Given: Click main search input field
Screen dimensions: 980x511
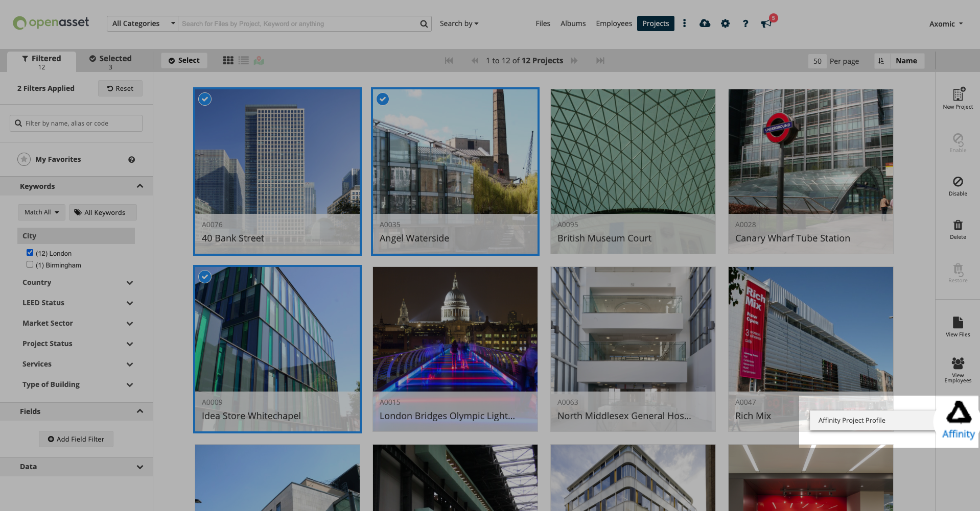Looking at the screenshot, I should click(x=298, y=23).
